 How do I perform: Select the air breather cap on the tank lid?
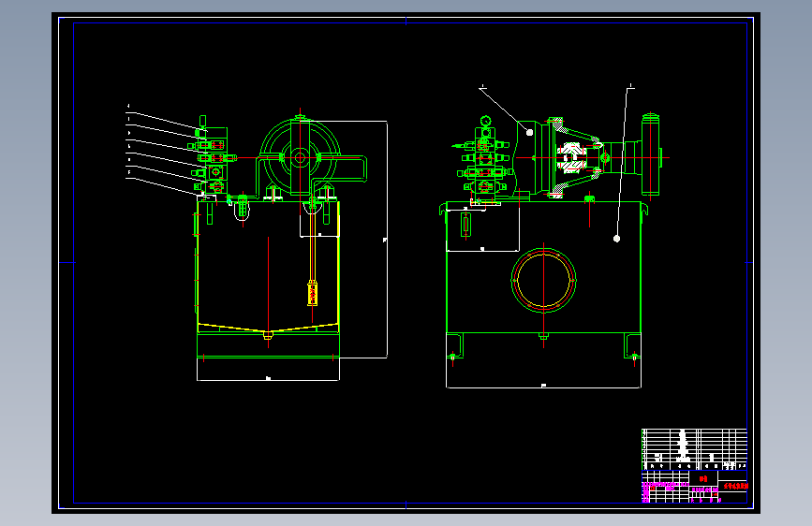click(589, 198)
